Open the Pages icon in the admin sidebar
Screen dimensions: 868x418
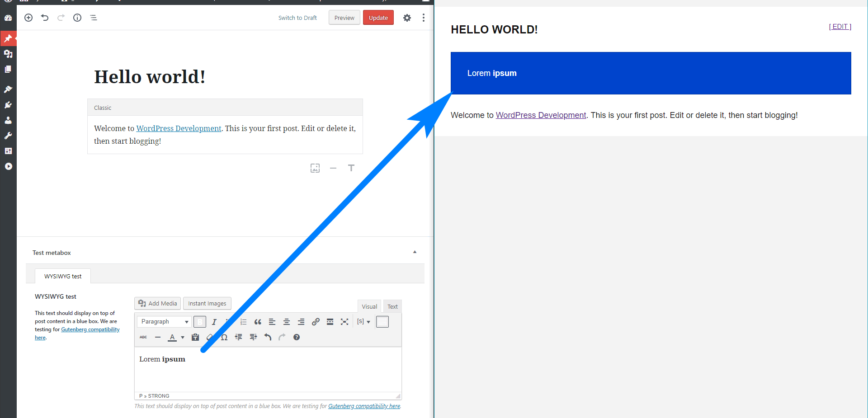tap(8, 69)
